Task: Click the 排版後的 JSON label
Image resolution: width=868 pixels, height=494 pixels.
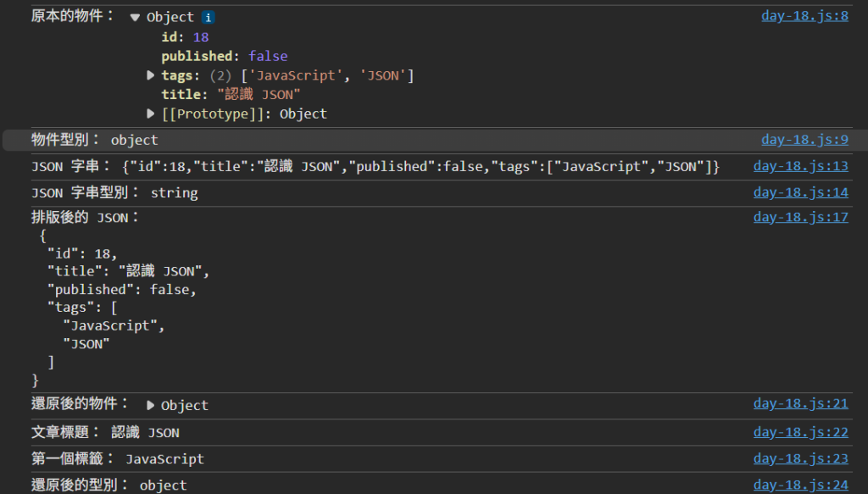Action: coord(85,218)
